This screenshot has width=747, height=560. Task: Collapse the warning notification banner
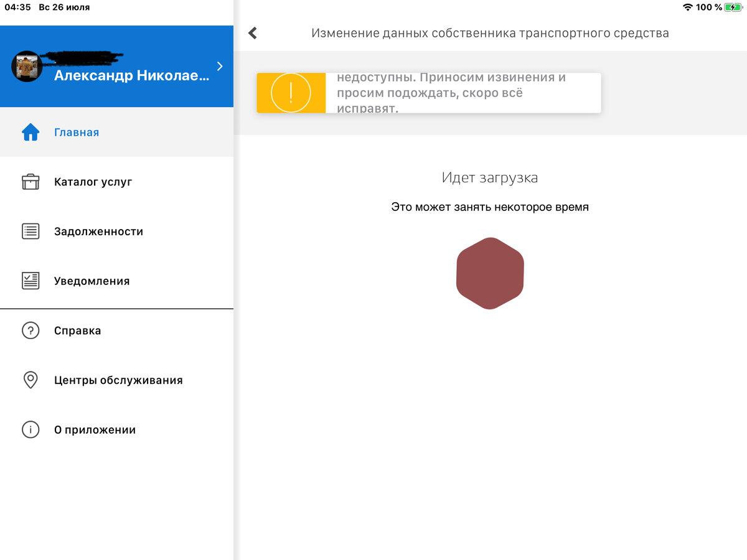[428, 93]
